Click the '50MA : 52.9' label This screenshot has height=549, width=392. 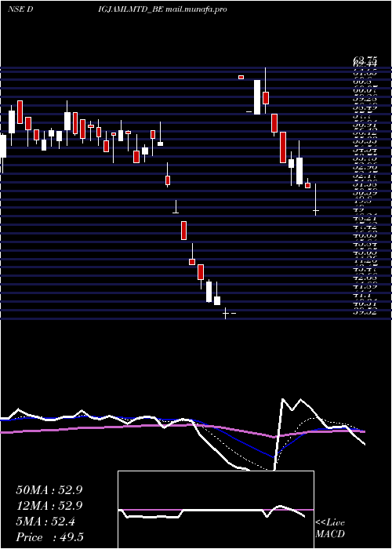49,490
